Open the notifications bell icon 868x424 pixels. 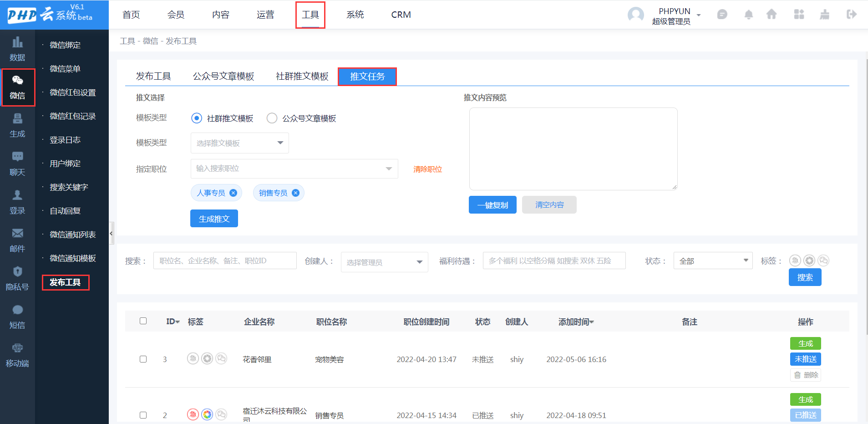[x=748, y=15]
